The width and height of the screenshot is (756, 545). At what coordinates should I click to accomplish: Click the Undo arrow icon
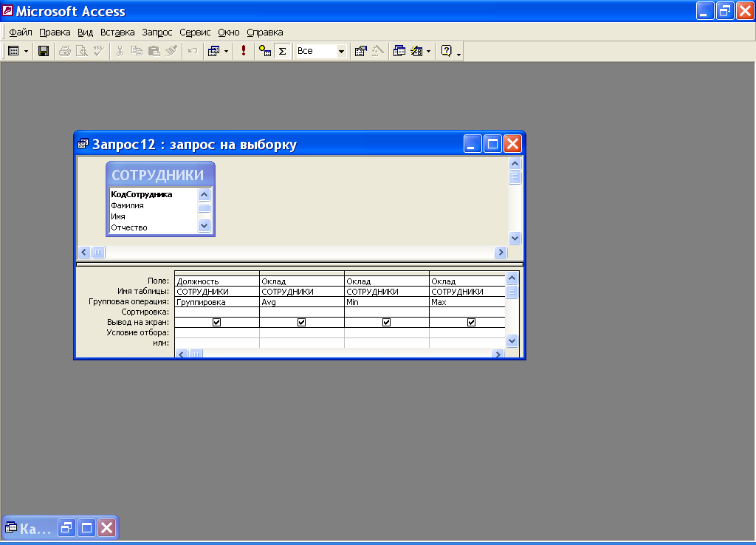[193, 51]
